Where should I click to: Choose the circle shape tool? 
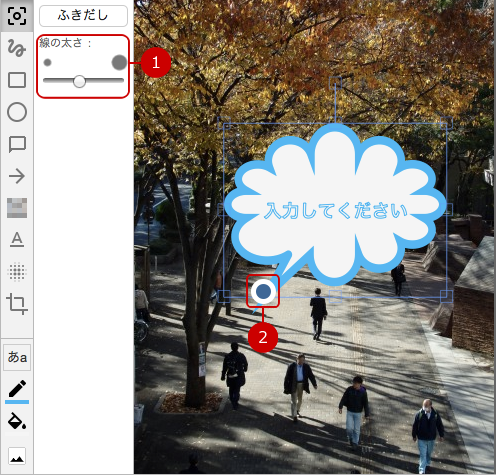coord(17,112)
